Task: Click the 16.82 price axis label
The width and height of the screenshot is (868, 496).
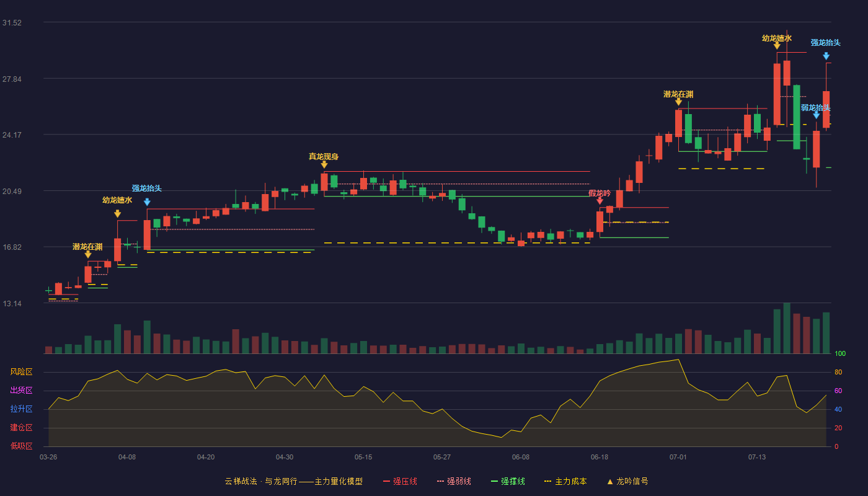Action: [12, 247]
